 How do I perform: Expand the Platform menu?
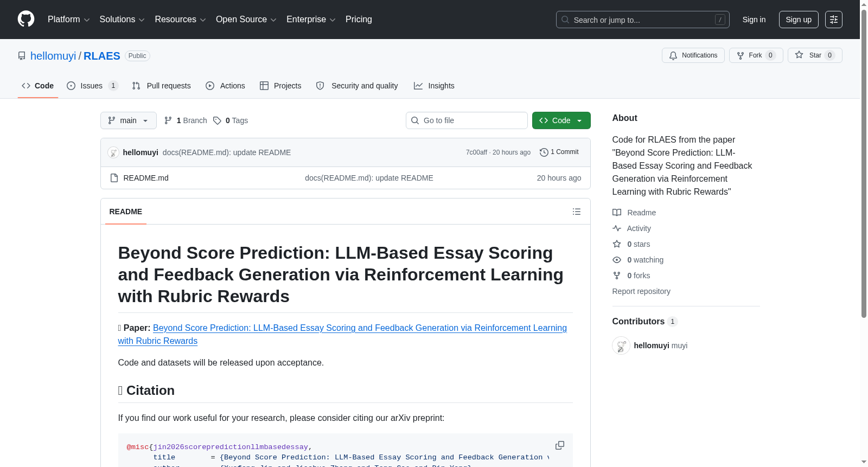pyautogui.click(x=68, y=20)
